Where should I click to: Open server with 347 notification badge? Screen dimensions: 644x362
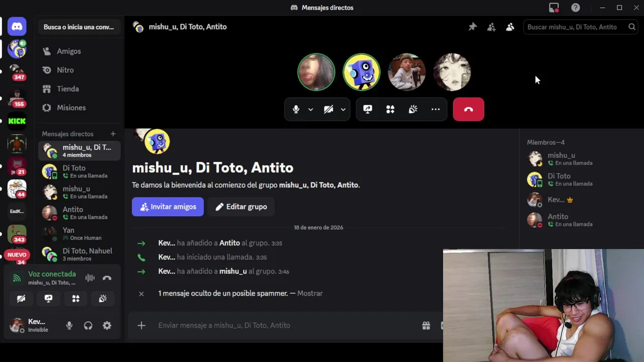click(x=17, y=72)
